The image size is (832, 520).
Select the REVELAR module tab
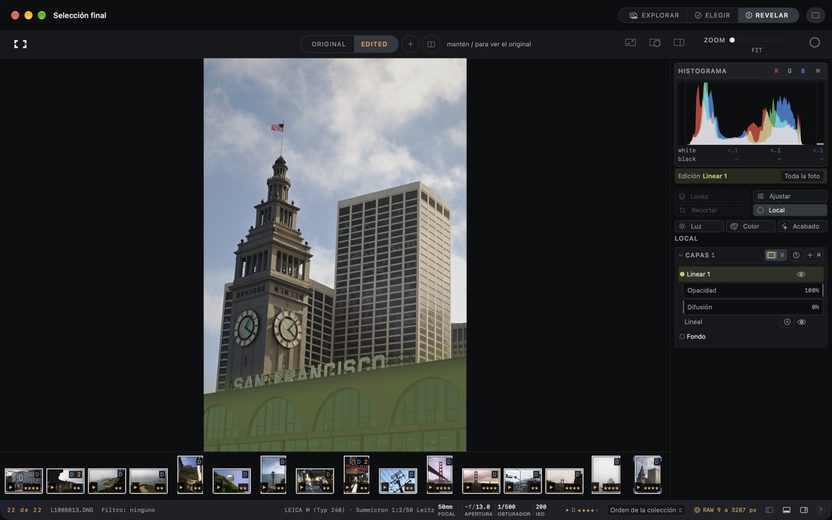[x=767, y=15]
